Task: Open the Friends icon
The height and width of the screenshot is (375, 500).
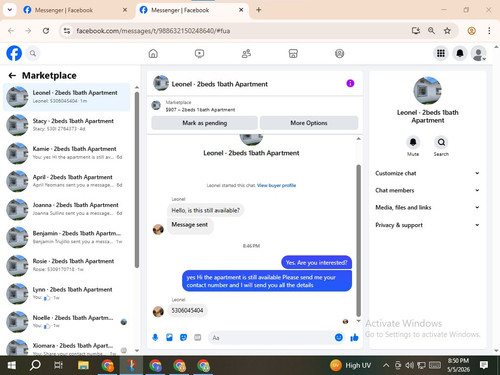Action: [246, 54]
